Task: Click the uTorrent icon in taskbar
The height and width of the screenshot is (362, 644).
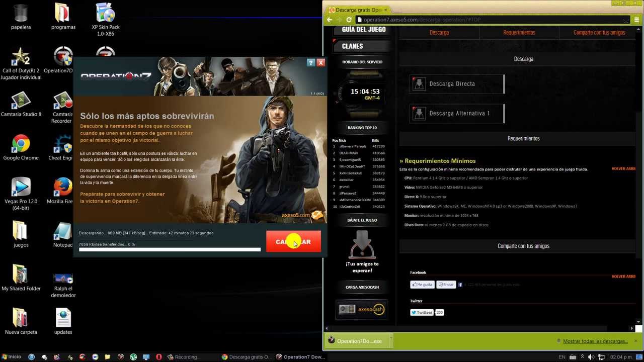Action: pyautogui.click(x=133, y=357)
